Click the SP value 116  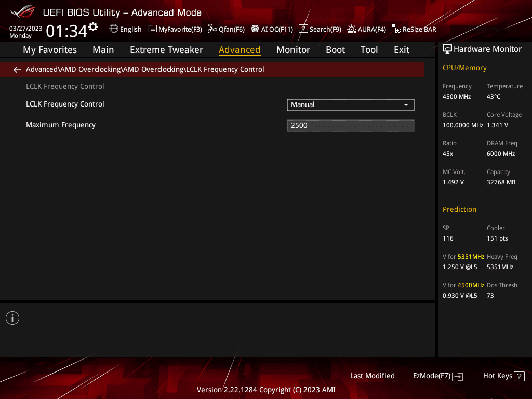coord(448,238)
